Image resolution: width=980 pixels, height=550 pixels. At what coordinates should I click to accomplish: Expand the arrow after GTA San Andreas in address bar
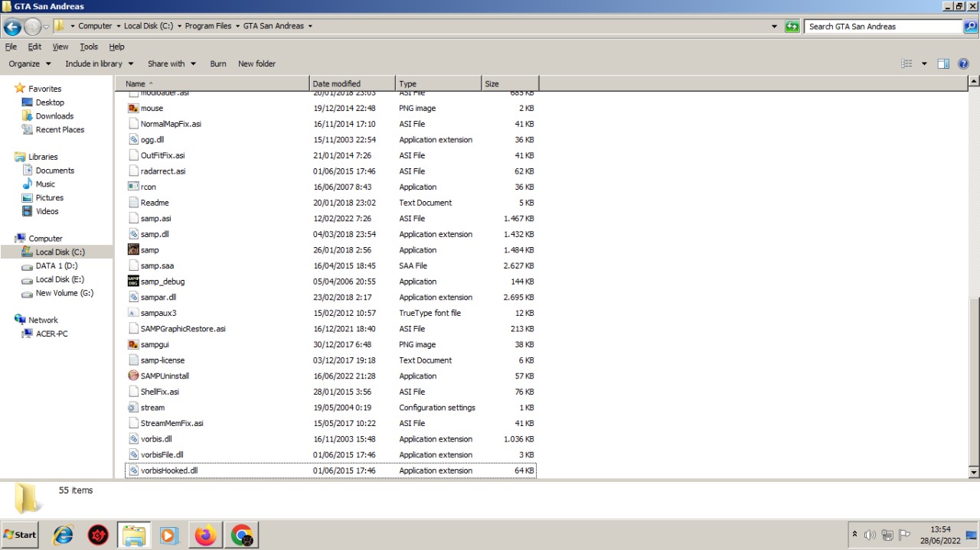point(310,26)
